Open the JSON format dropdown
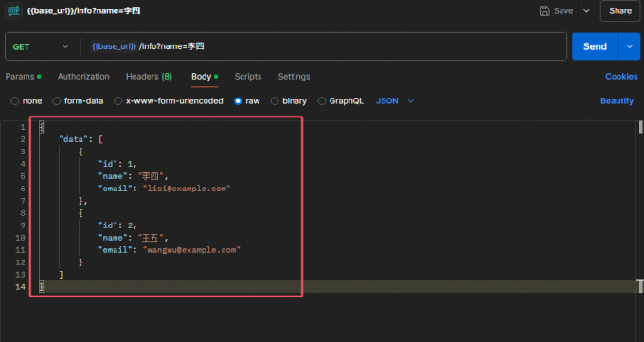The image size is (644, 342). coord(395,101)
